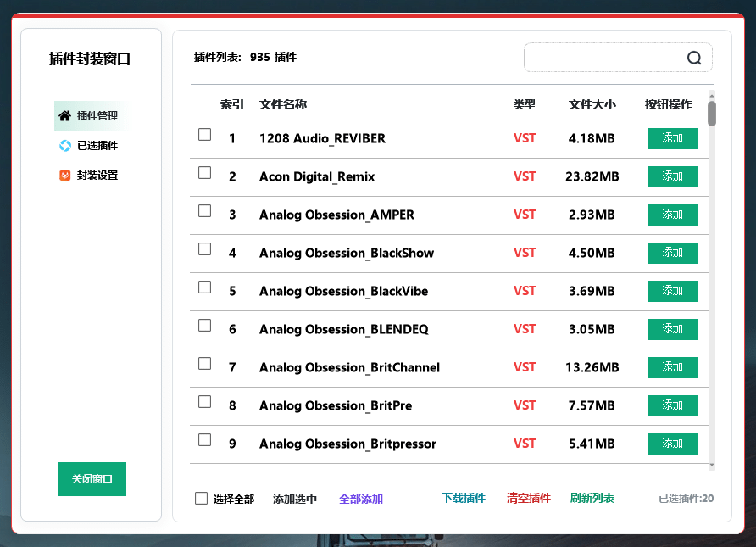Click the file name Analog Obsession_BritChannel
The width and height of the screenshot is (756, 547).
point(349,367)
